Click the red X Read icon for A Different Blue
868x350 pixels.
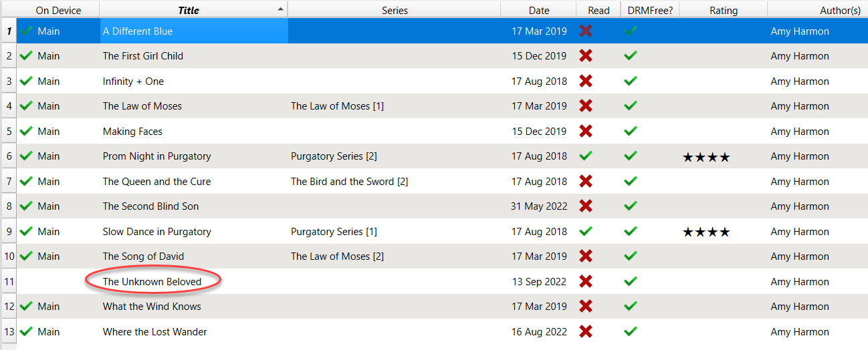[586, 31]
